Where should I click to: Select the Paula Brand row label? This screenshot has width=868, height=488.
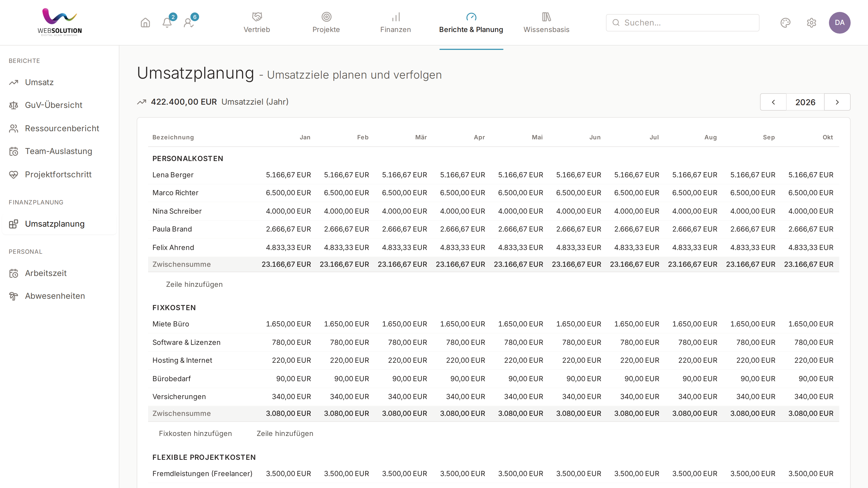coord(172,229)
